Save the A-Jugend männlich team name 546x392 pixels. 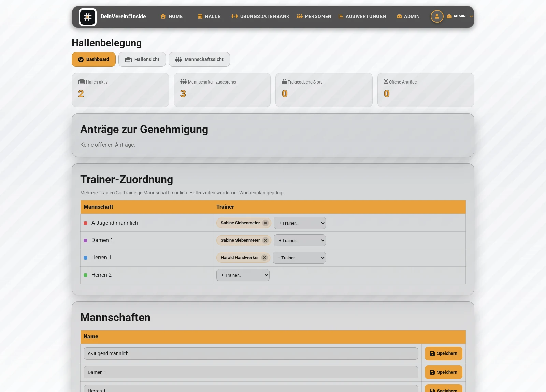(x=444, y=353)
